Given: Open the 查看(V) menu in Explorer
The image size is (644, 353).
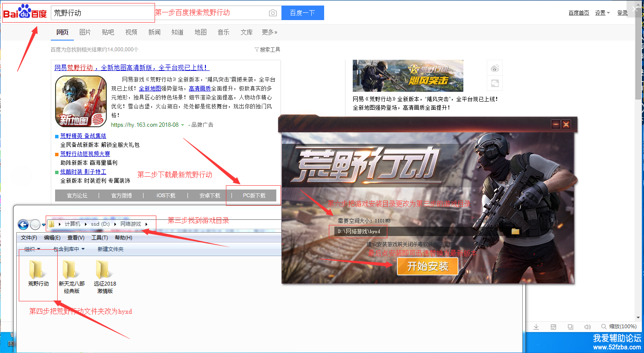Looking at the screenshot, I should pyautogui.click(x=76, y=238).
